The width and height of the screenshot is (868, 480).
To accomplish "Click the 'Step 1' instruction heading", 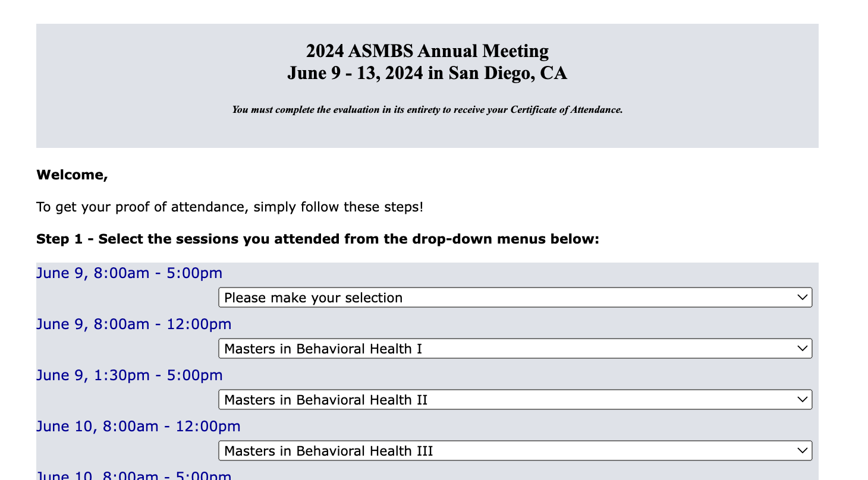I will 317,239.
